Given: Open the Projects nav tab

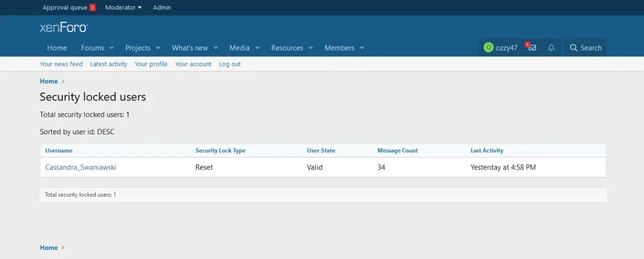Looking at the screenshot, I should click(138, 48).
